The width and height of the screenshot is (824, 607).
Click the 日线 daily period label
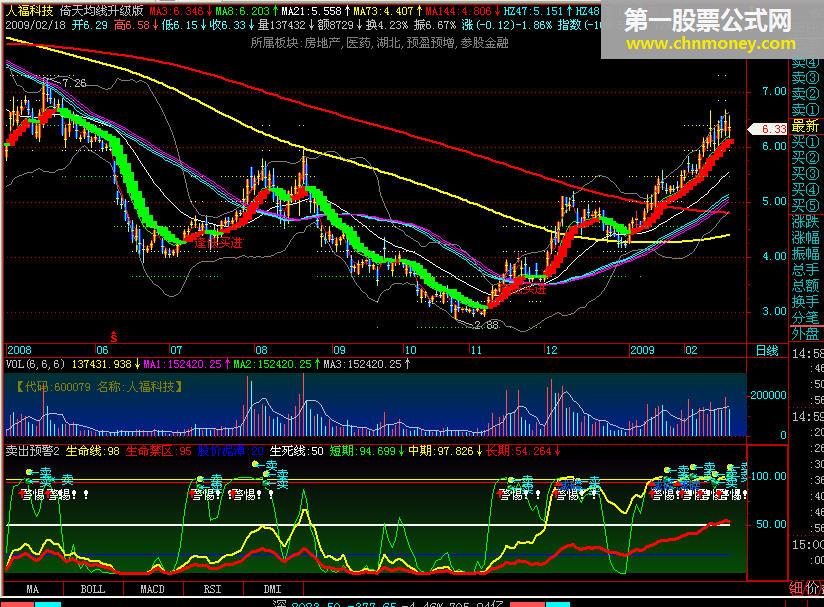[767, 351]
